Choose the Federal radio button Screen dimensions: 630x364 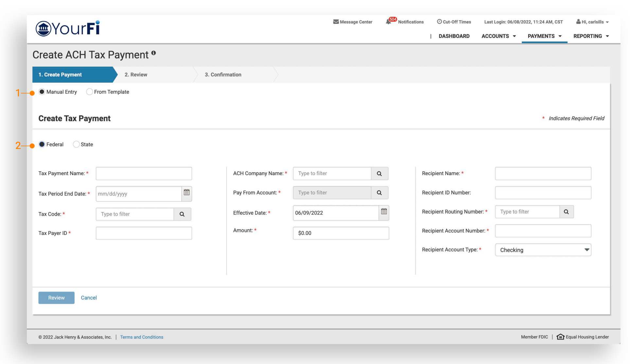coord(42,144)
